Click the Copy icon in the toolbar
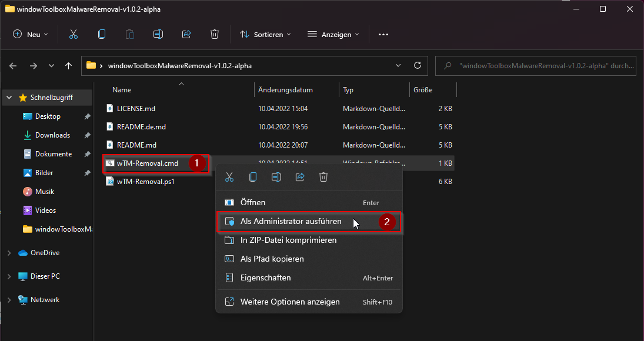Viewport: 644px width, 341px height. 101,35
